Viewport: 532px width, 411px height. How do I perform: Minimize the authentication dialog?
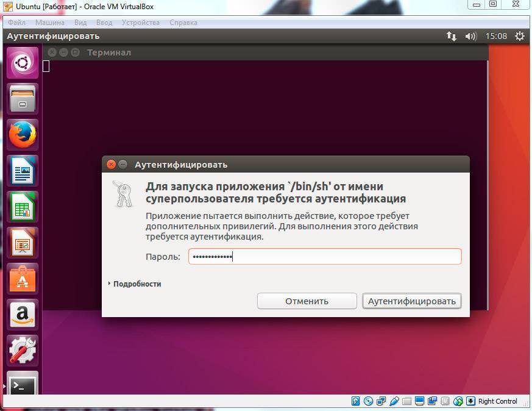click(x=123, y=165)
